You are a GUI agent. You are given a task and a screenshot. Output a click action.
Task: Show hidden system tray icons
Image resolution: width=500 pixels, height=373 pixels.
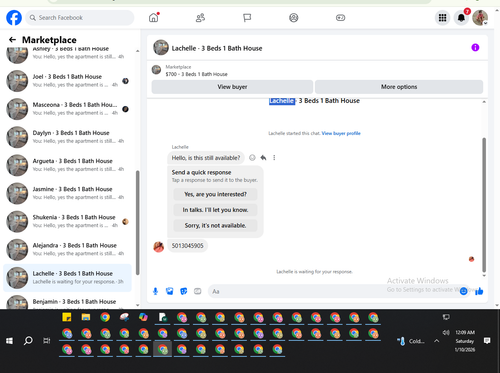(x=436, y=341)
